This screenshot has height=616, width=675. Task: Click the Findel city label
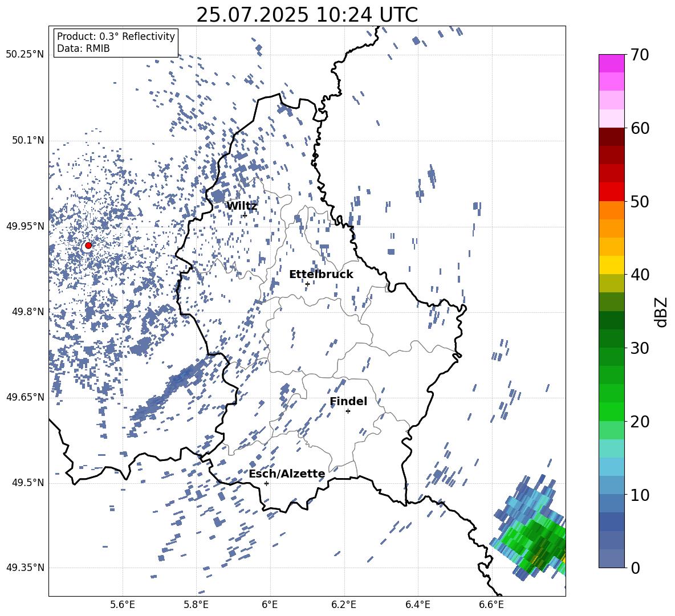click(x=348, y=402)
